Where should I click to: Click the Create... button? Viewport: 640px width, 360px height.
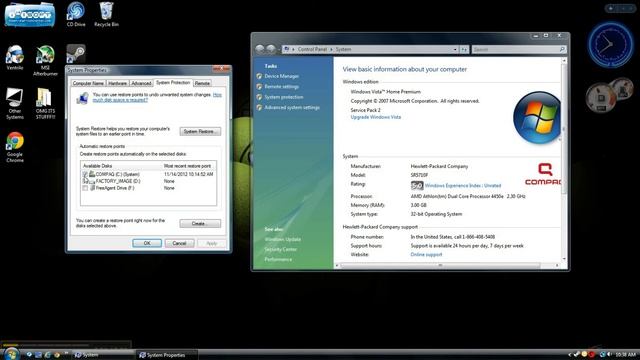pos(200,224)
